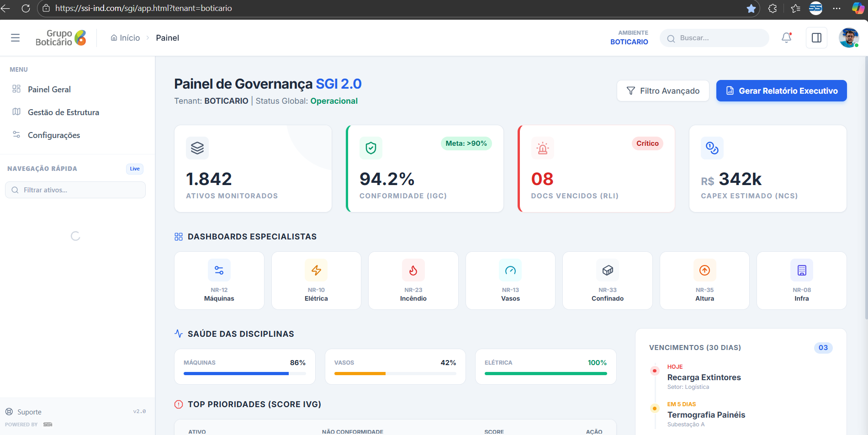Image resolution: width=868 pixels, height=435 pixels.
Task: Click the Saúde das Disciplinas pulse icon
Action: [179, 334]
